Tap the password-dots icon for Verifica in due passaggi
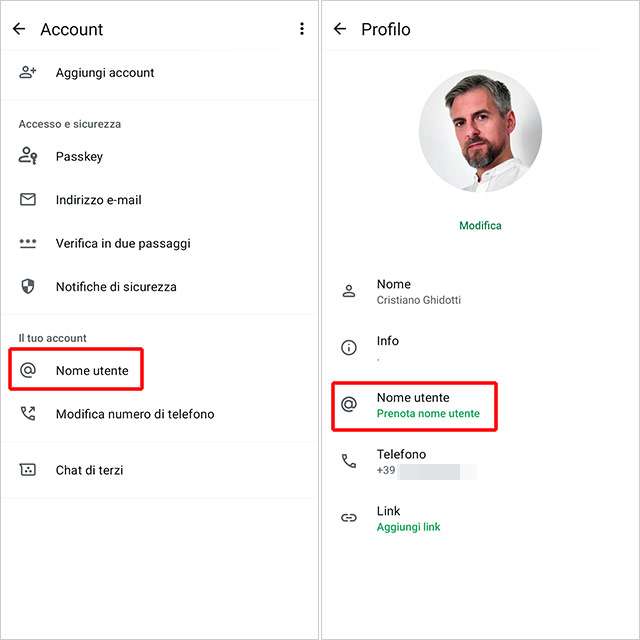 coord(28,243)
